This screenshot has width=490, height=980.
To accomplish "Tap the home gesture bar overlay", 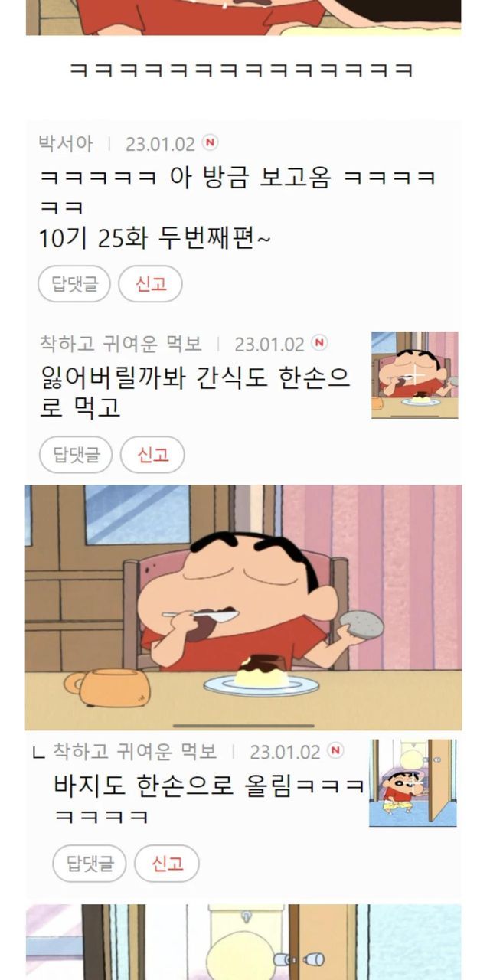I will pos(243,725).
